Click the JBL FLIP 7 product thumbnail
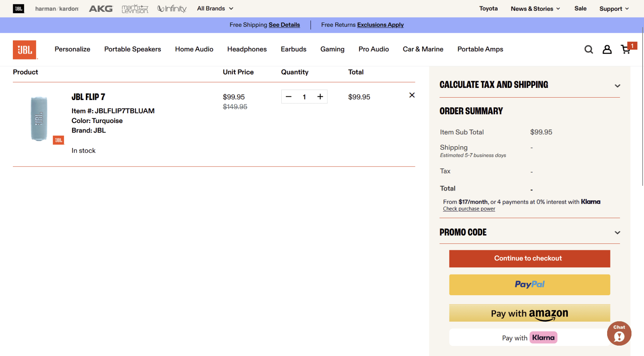644x356 pixels. point(39,118)
